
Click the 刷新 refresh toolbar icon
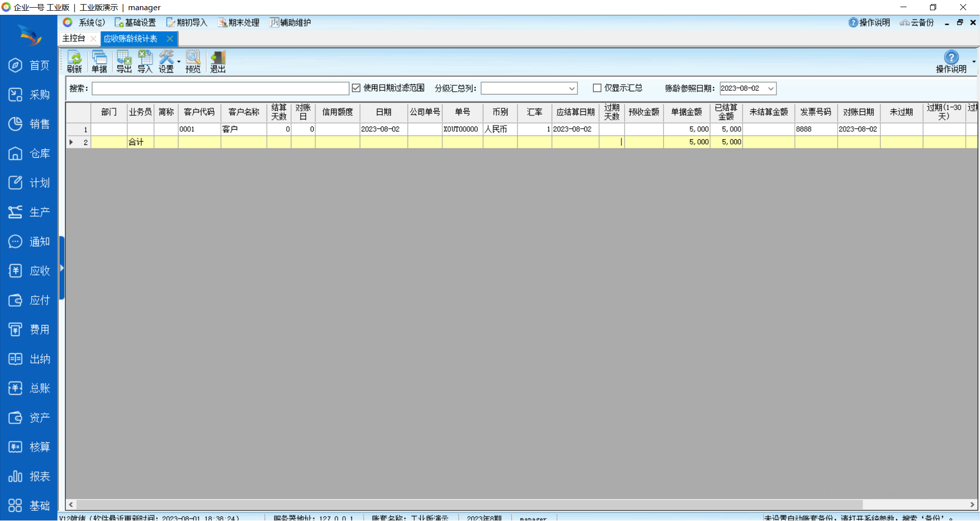tap(74, 62)
